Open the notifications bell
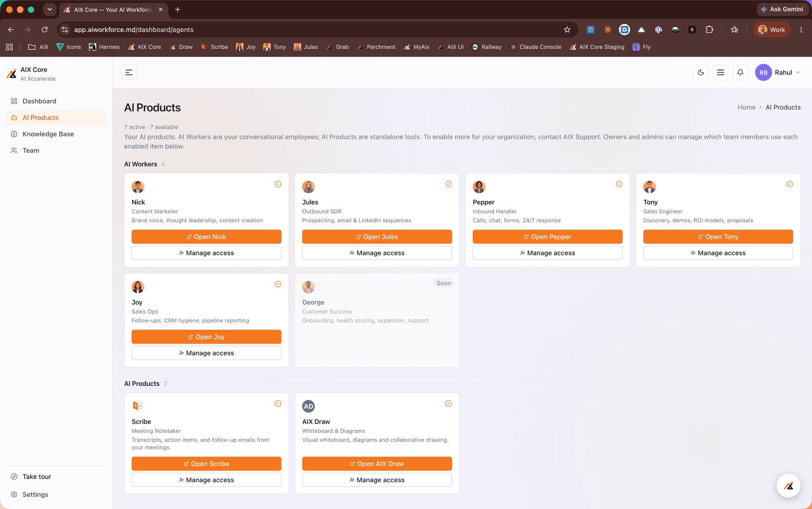 point(740,72)
